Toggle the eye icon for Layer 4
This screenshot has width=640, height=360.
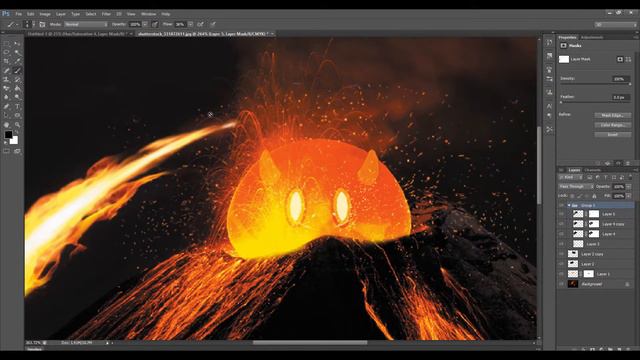[x=562, y=234]
